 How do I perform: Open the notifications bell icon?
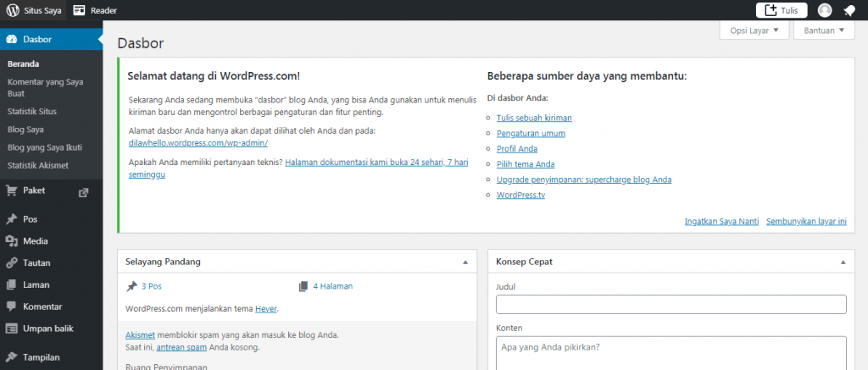[849, 10]
